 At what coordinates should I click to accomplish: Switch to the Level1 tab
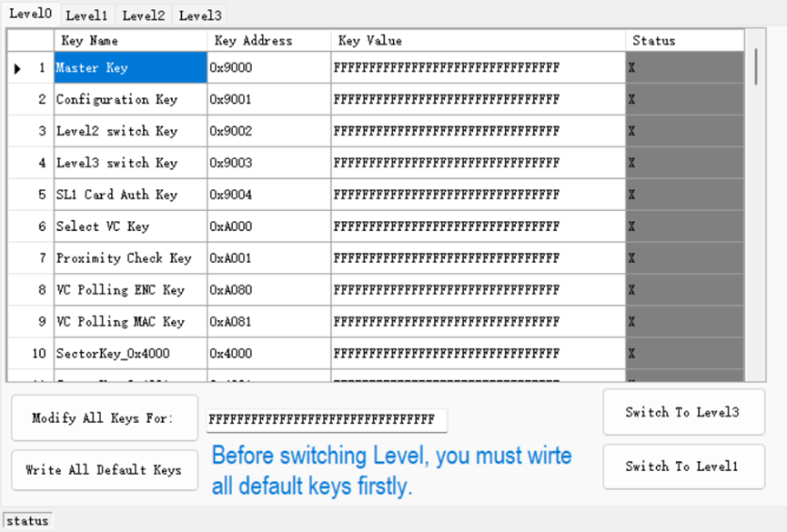click(x=86, y=15)
